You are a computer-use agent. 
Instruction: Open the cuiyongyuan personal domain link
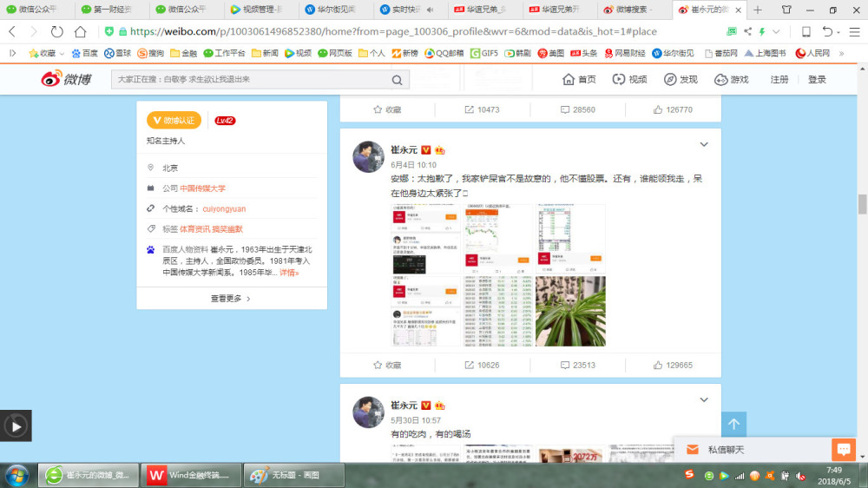coord(224,208)
